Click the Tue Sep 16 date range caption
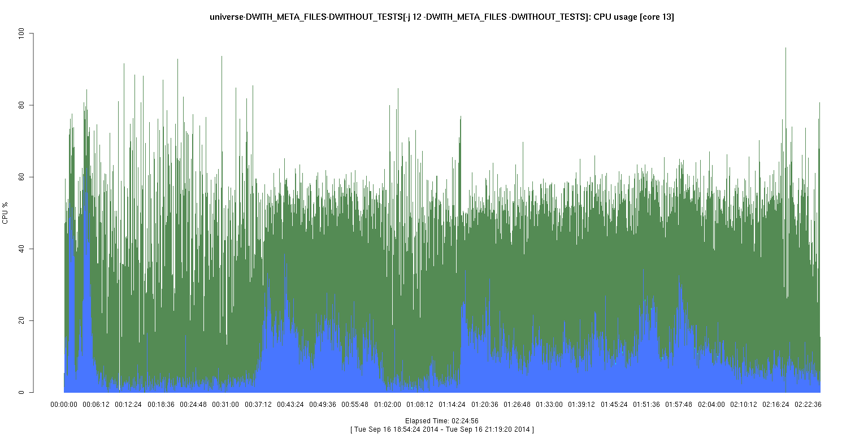This screenshot has height=434, width=868. point(442,429)
